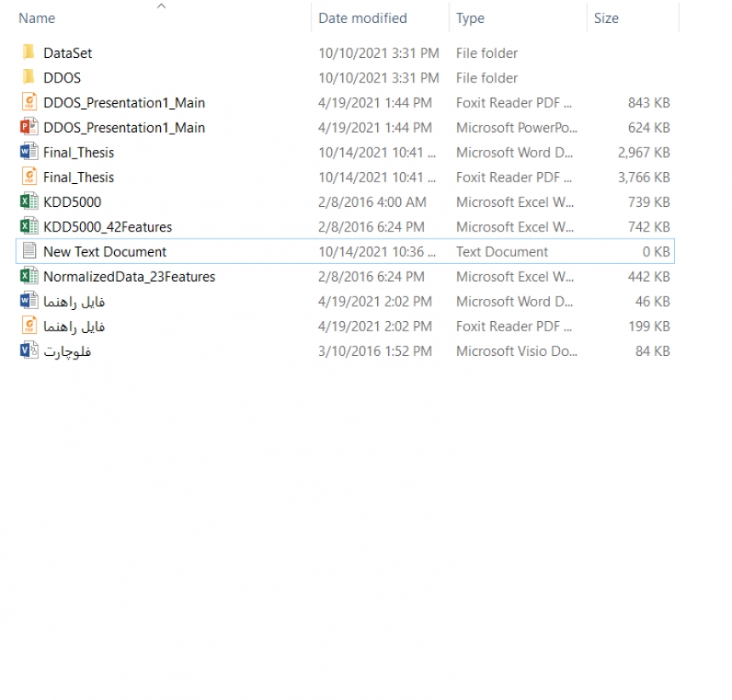
Task: Click the Text Document type cell
Action: pos(502,252)
